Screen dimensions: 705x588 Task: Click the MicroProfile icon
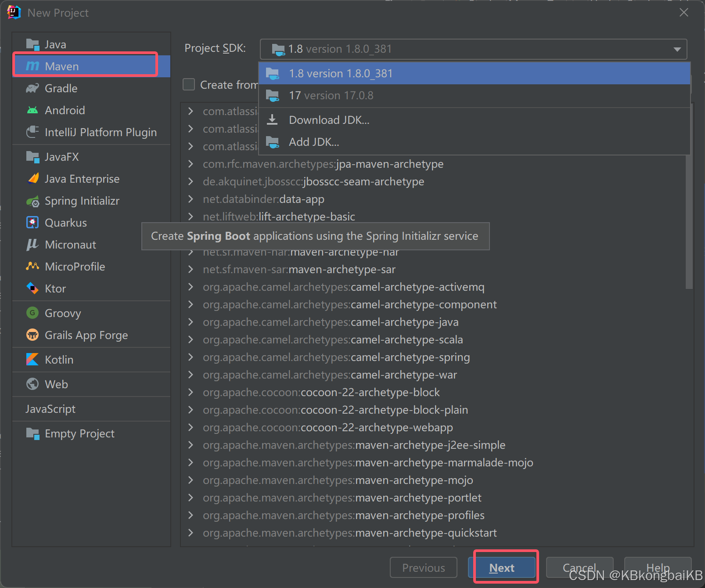(32, 266)
